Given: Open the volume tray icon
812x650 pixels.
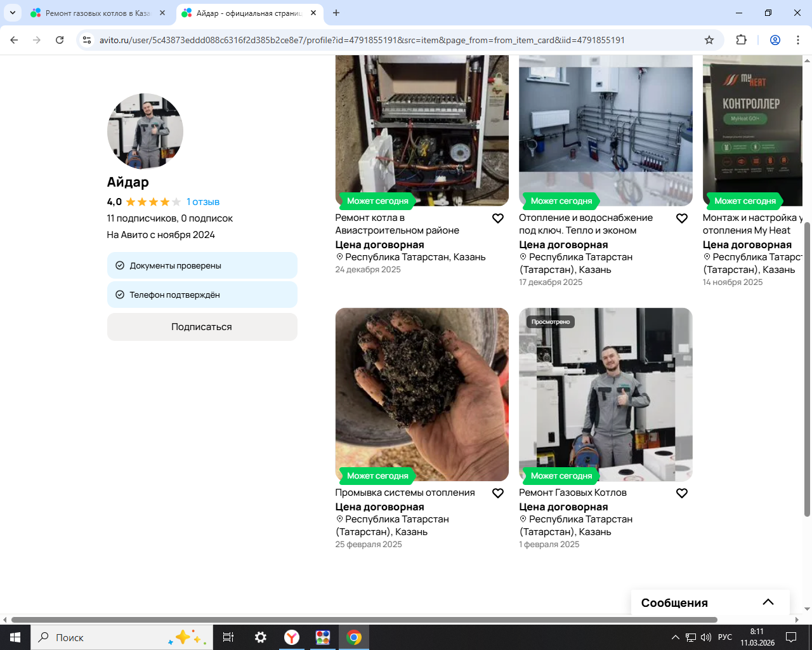Looking at the screenshot, I should (x=706, y=637).
